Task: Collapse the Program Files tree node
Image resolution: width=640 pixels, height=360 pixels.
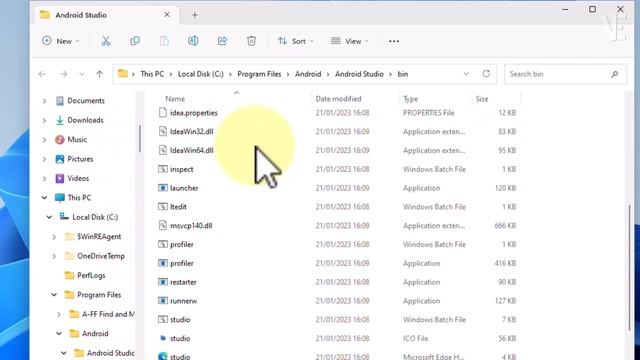Action: point(54,295)
